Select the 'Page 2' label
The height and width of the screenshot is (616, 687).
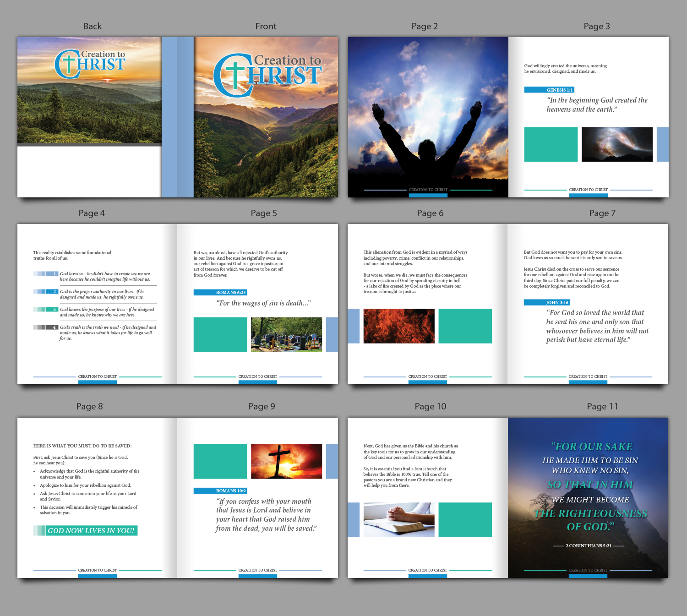pos(425,26)
